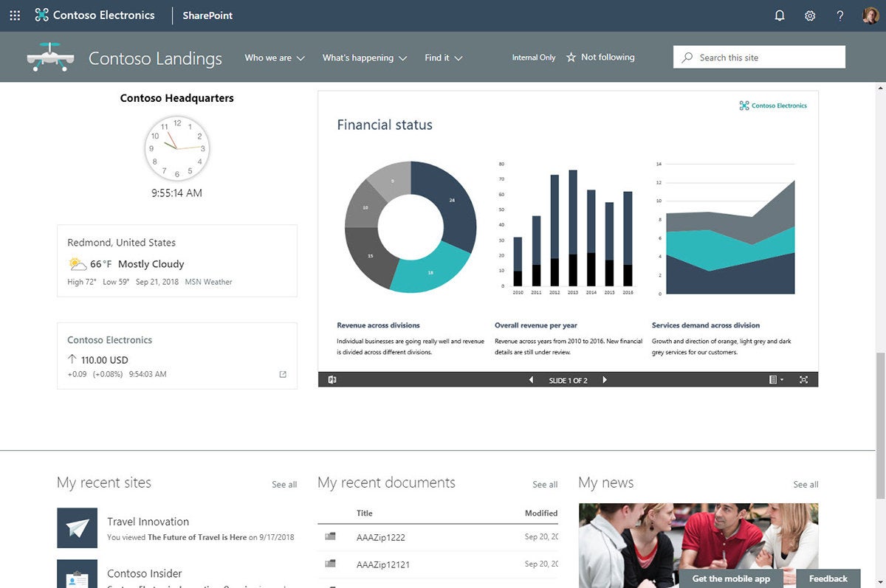Click the 110.00 USD stock price
This screenshot has width=886, height=588.
(105, 360)
